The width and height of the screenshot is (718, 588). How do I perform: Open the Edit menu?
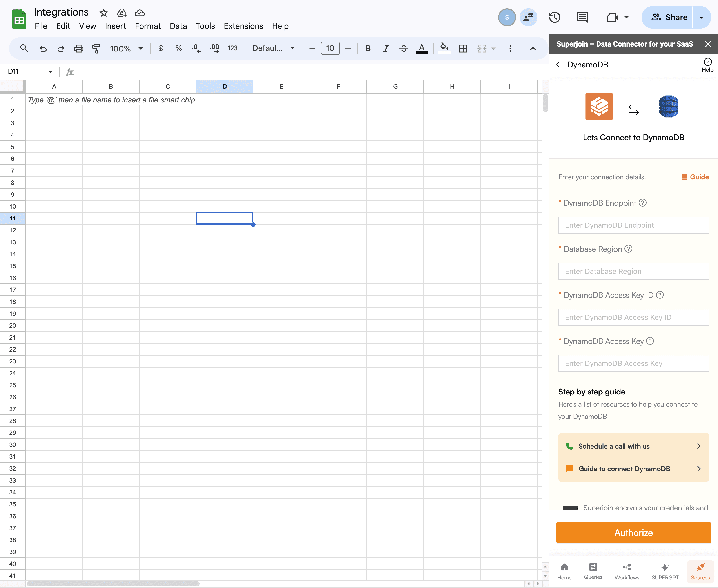coord(63,26)
